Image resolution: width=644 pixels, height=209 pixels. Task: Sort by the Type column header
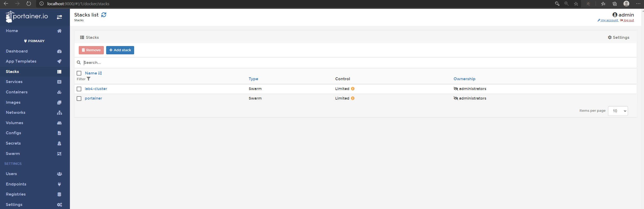pyautogui.click(x=254, y=79)
